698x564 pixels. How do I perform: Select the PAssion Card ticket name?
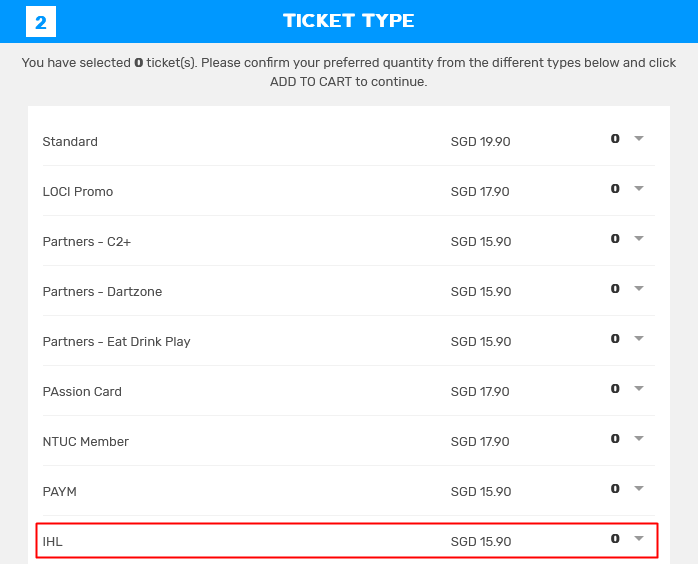click(x=82, y=392)
